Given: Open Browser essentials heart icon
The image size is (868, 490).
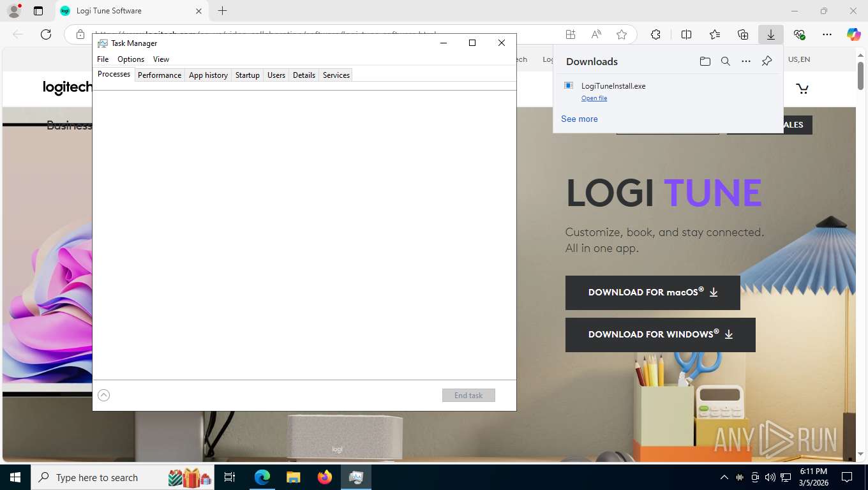Looking at the screenshot, I should tap(799, 34).
